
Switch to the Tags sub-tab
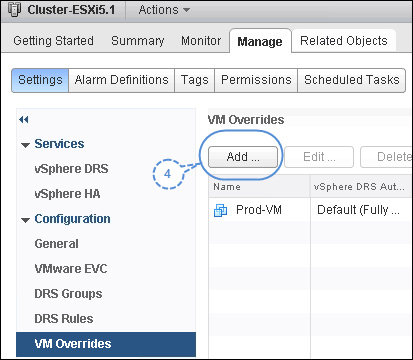pos(195,80)
